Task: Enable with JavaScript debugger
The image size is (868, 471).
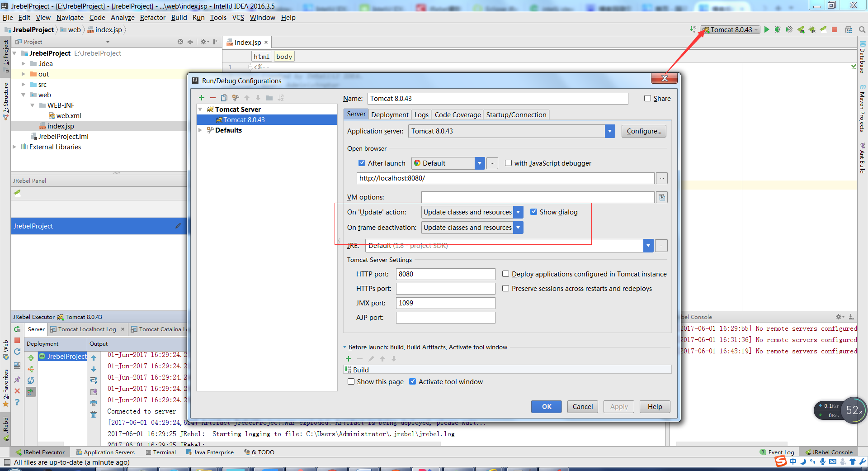Action: click(508, 163)
